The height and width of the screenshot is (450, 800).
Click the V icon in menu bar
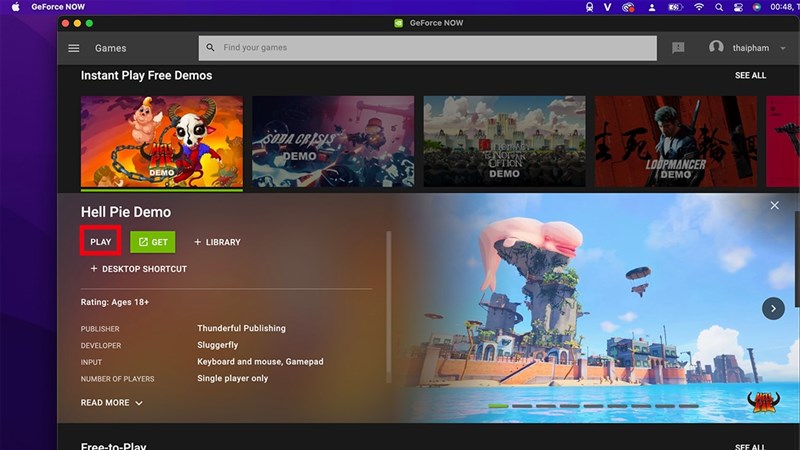click(607, 7)
